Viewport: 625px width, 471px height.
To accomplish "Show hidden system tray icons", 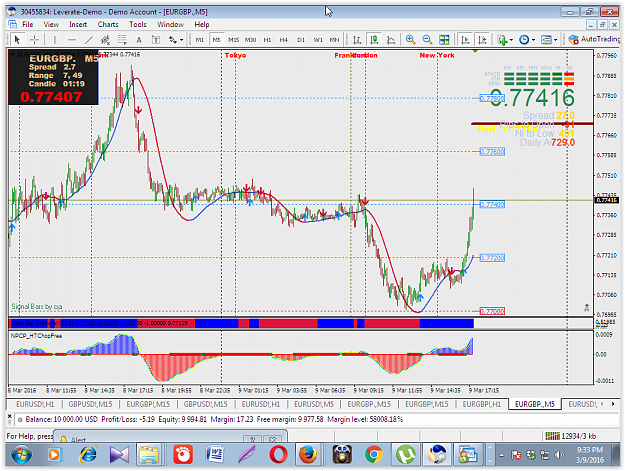I will pos(501,455).
